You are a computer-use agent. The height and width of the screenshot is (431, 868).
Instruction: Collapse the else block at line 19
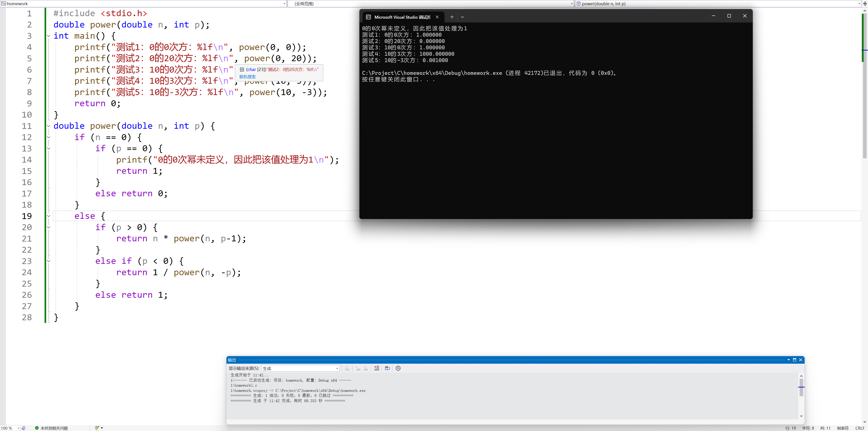(x=48, y=216)
